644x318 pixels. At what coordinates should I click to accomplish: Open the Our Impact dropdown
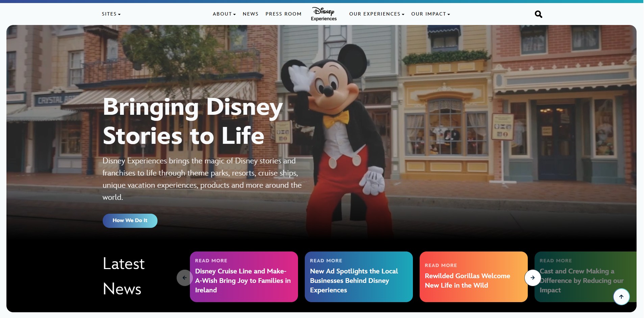point(431,14)
